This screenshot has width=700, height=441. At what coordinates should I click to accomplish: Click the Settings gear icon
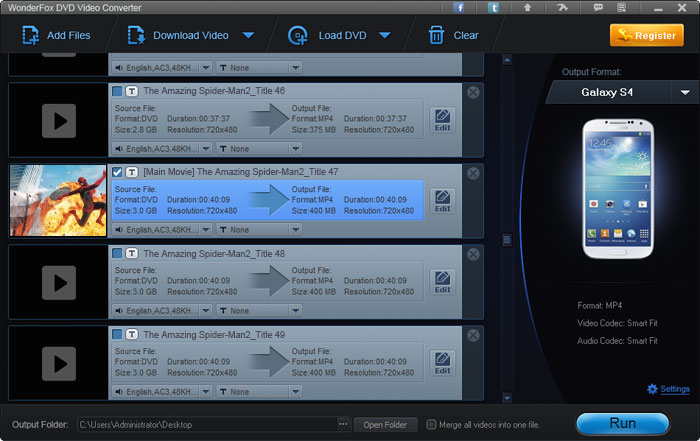[x=652, y=389]
